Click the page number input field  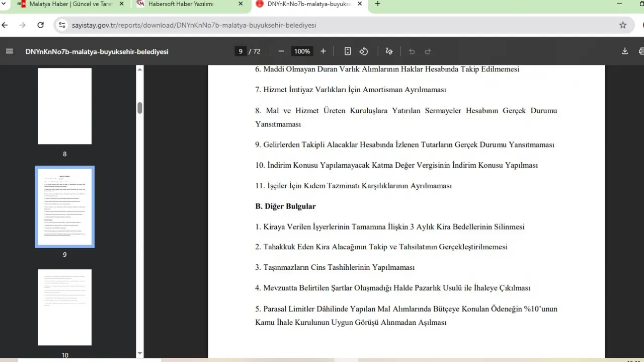coord(240,51)
